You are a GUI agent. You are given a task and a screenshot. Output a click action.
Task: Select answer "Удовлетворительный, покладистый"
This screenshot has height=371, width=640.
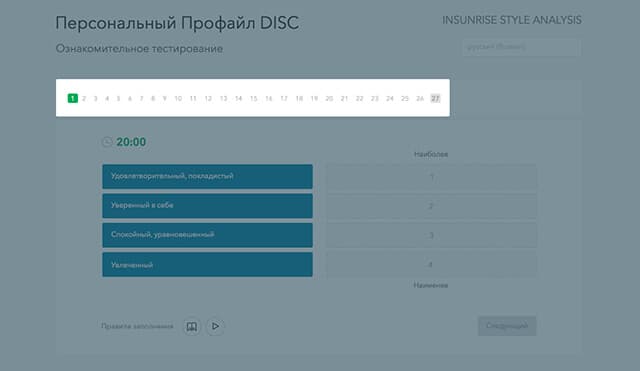pyautogui.click(x=207, y=176)
